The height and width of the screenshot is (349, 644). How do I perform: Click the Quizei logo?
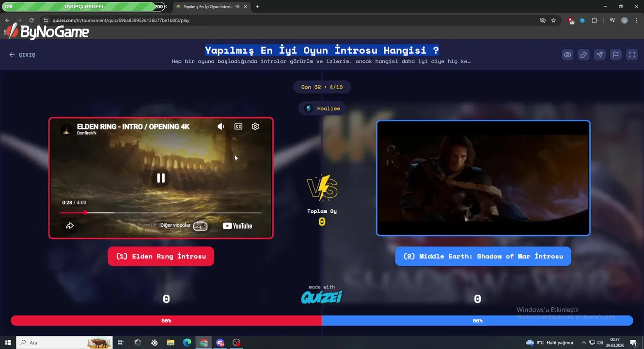[322, 297]
